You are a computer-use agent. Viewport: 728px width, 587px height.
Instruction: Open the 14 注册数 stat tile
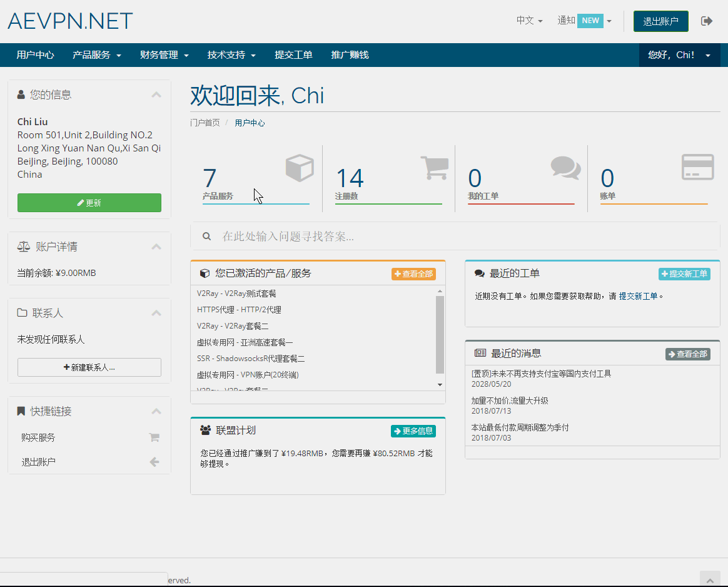[x=388, y=179]
